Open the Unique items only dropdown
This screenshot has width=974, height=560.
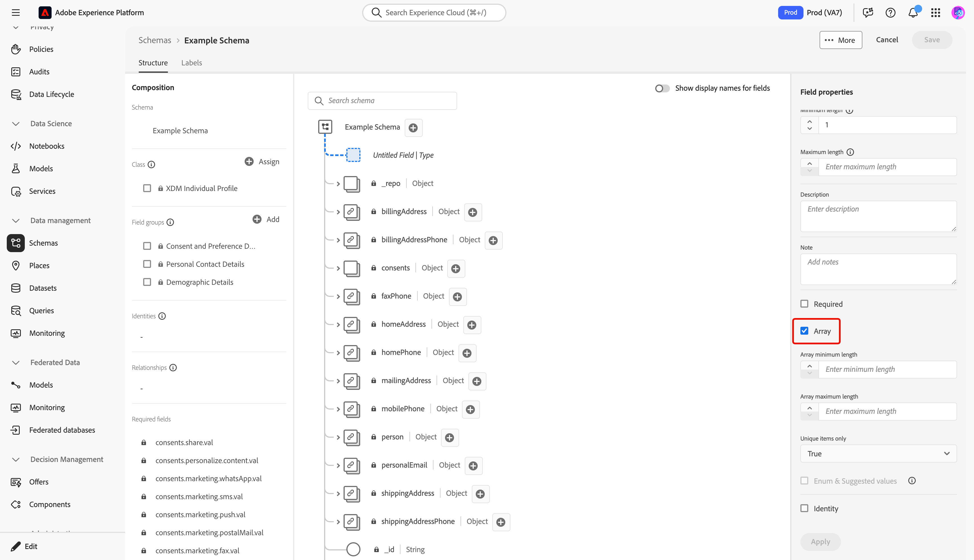coord(878,454)
